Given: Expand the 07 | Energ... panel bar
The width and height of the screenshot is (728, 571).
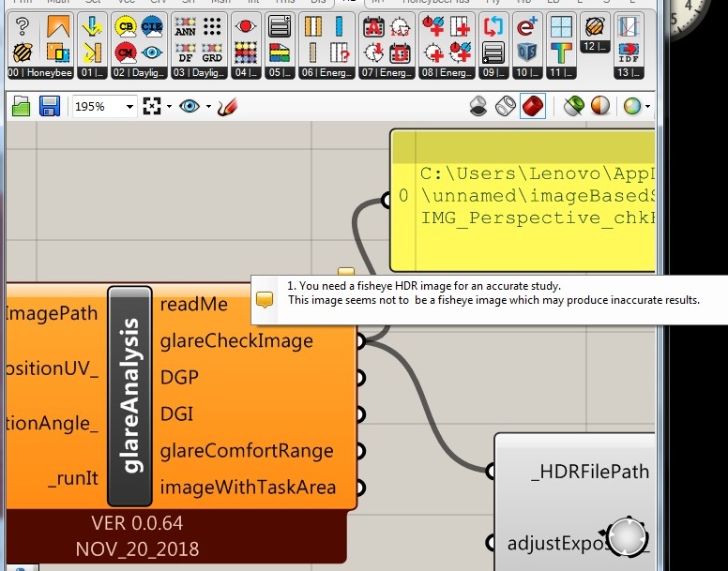Looking at the screenshot, I should coord(387,73).
